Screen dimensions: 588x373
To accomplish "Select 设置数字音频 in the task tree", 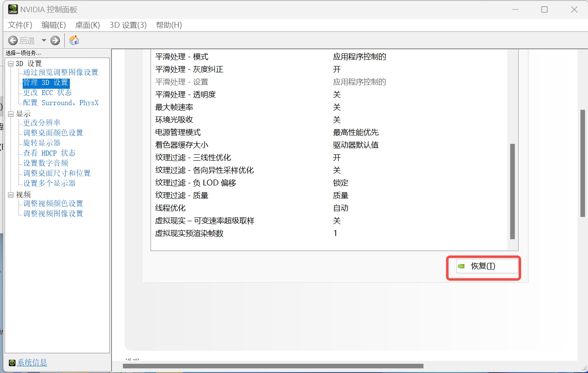I will 46,163.
